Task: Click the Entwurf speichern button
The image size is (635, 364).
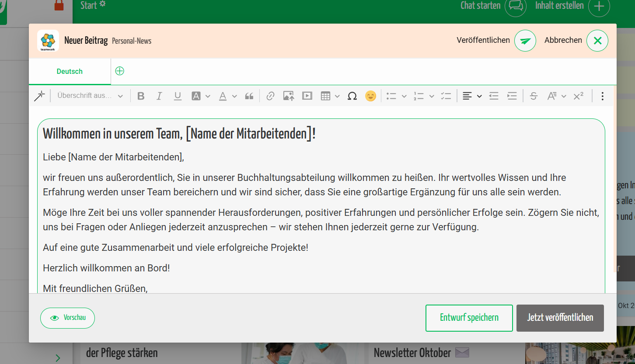Action: [469, 318]
